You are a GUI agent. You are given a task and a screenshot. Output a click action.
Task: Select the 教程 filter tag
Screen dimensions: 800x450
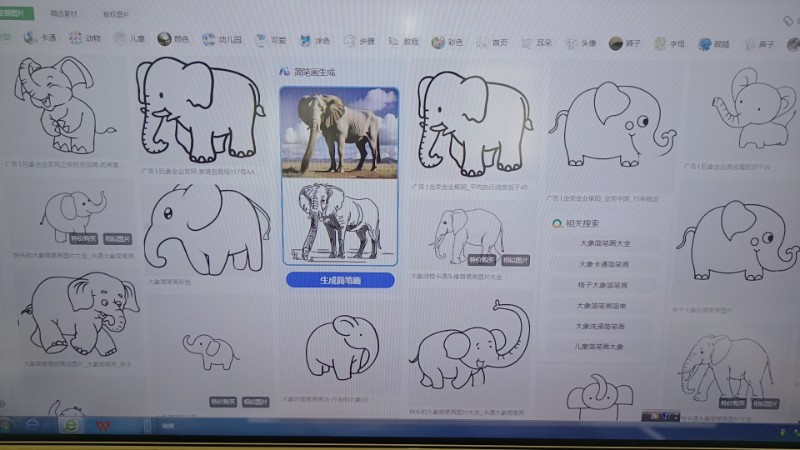point(404,42)
